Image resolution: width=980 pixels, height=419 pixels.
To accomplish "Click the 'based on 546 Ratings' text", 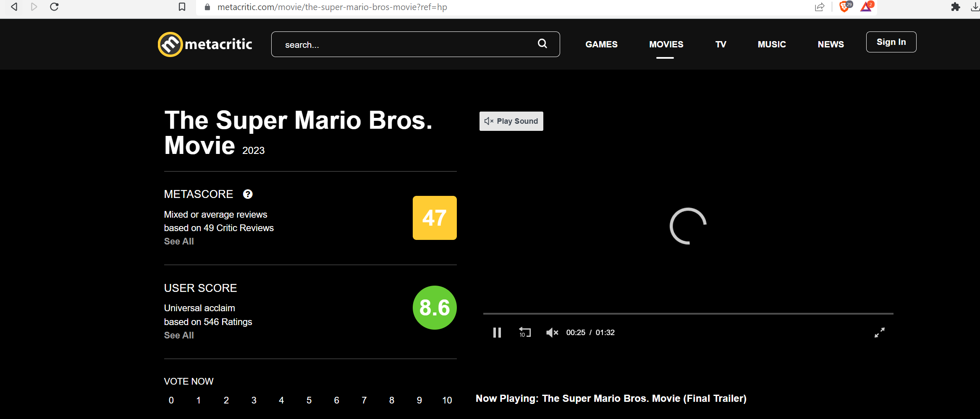I will 208,322.
